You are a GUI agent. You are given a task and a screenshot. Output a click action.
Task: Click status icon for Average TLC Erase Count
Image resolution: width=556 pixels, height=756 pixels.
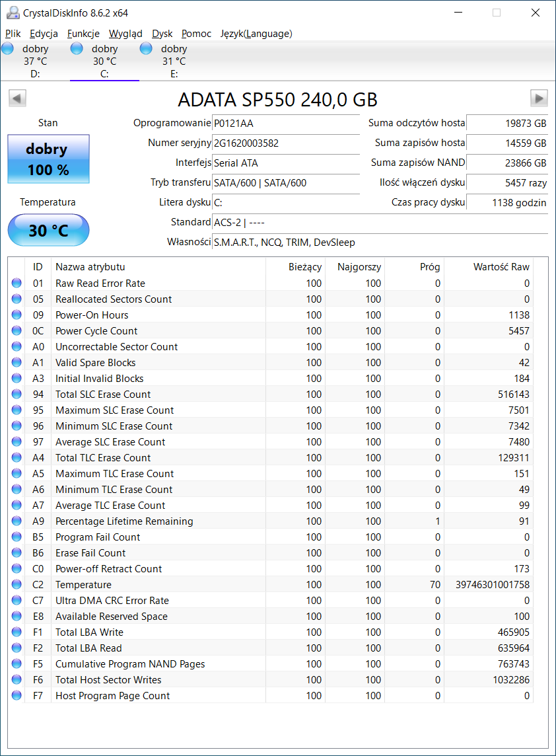coord(17,506)
